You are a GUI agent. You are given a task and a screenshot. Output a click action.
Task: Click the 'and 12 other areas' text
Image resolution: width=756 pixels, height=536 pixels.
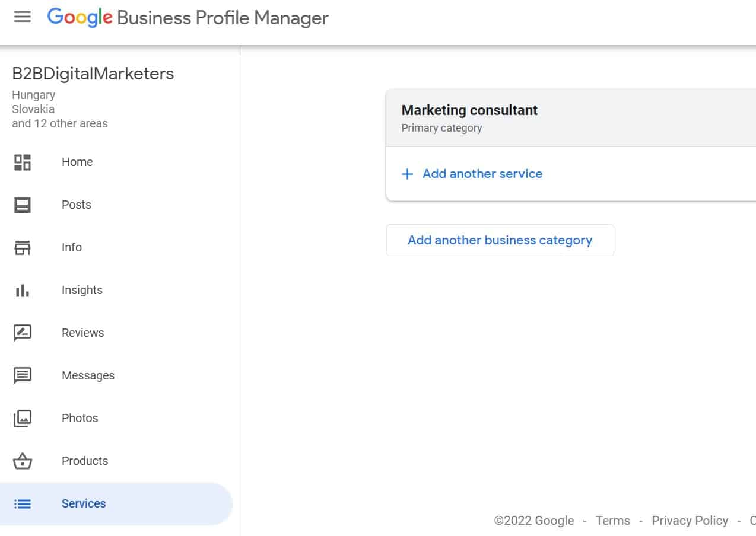click(x=60, y=123)
